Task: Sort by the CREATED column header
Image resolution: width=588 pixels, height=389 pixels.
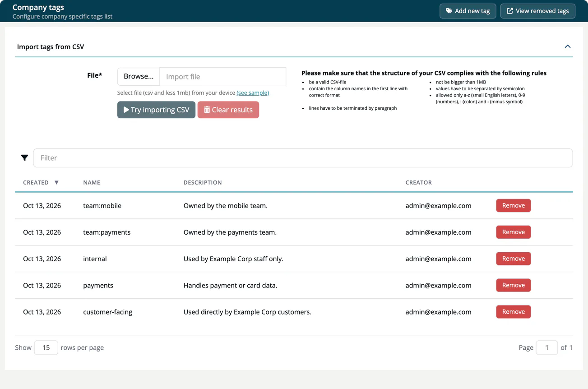Action: (41, 183)
